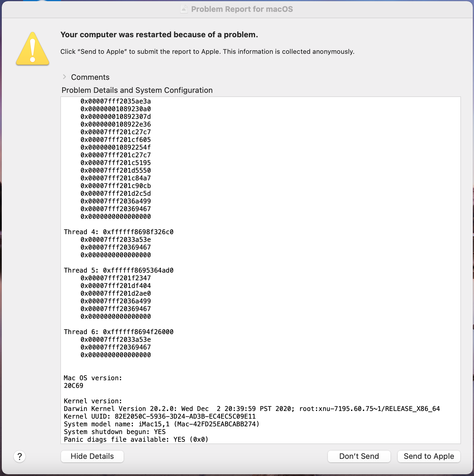
Task: Click the "Problem Details and System Configuration" label
Action: pos(137,90)
